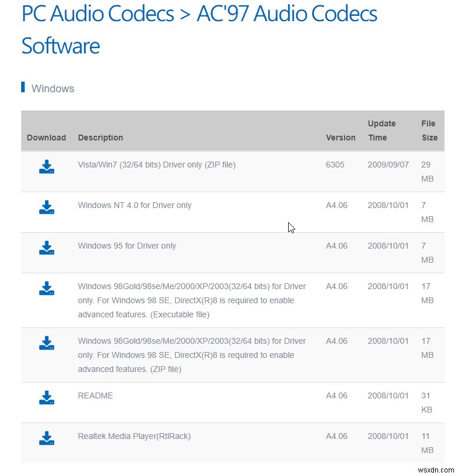
Task: Click the Vista/Win7 driver description text
Action: (x=156, y=165)
